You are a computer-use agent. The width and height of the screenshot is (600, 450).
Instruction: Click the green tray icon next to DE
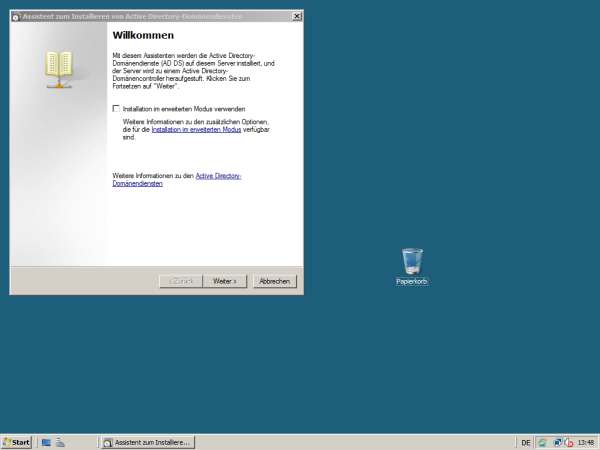point(542,443)
